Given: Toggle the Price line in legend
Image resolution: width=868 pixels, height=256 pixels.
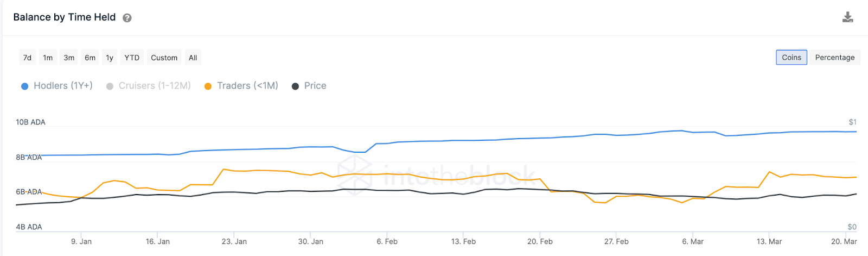Looking at the screenshot, I should pyautogui.click(x=315, y=86).
